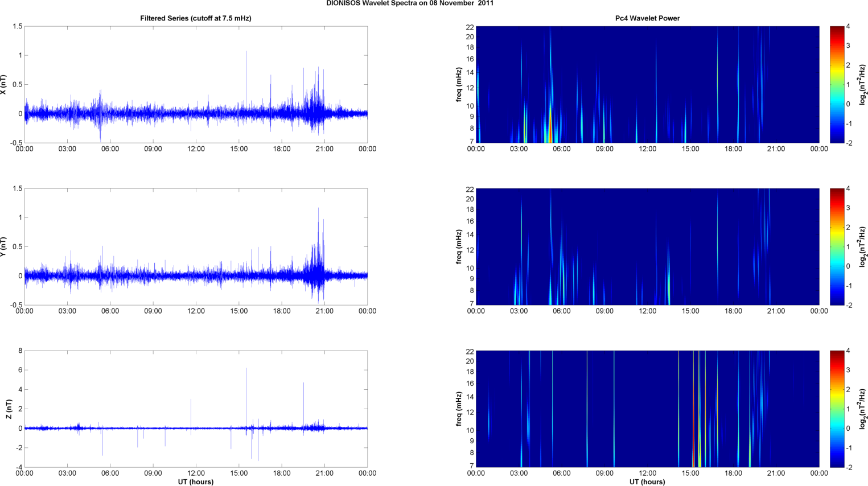Select the 'Pc4 Wavelet Power' heading
Image resolution: width=868 pixels, height=486 pixels.
[x=647, y=18]
